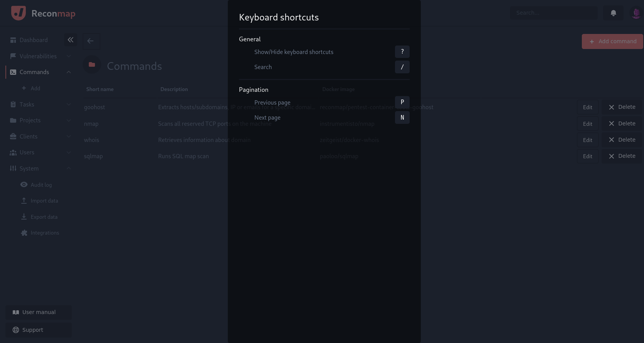Image resolution: width=644 pixels, height=343 pixels.
Task: Open the user avatar menu
Action: point(636,13)
